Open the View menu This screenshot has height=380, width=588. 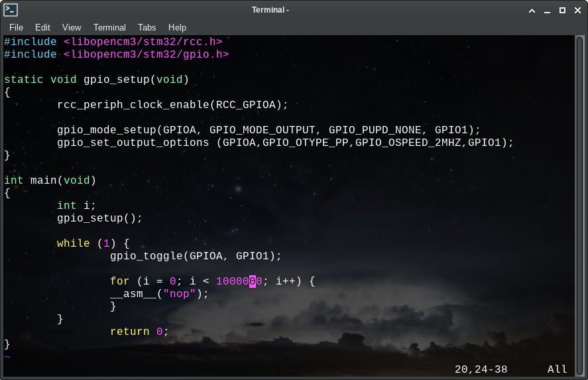pyautogui.click(x=72, y=27)
